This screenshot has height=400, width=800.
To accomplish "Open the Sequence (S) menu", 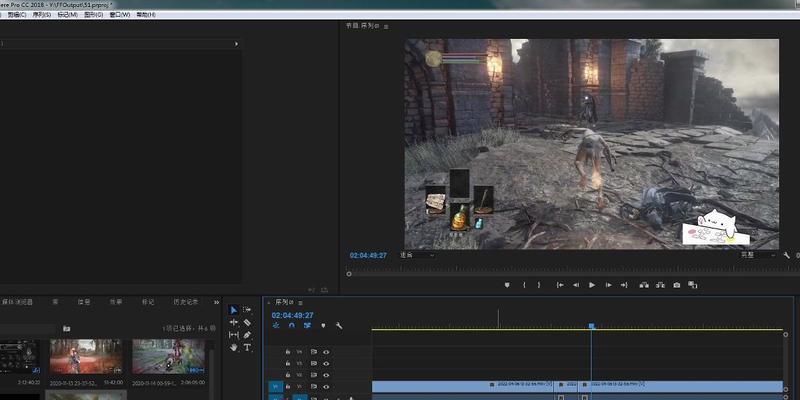I will [42, 15].
